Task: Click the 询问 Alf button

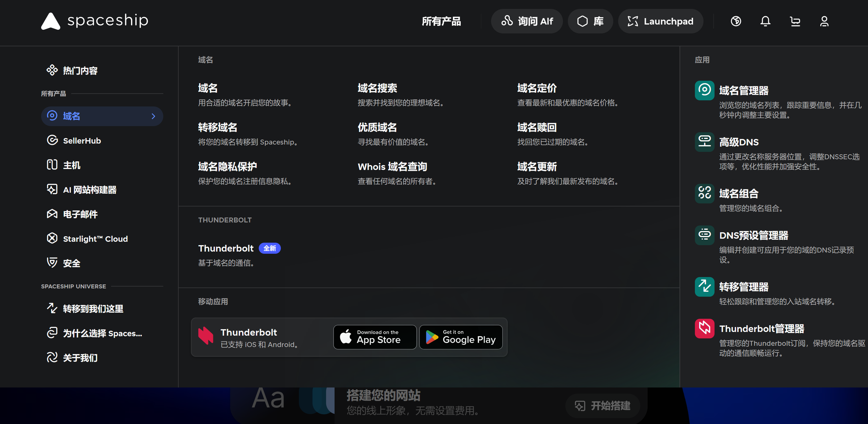Action: pyautogui.click(x=527, y=21)
